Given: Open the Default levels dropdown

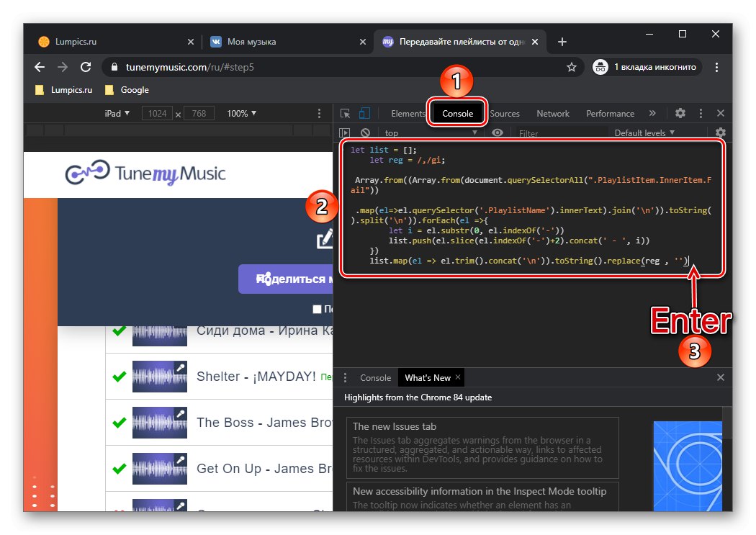Looking at the screenshot, I should pos(643,132).
